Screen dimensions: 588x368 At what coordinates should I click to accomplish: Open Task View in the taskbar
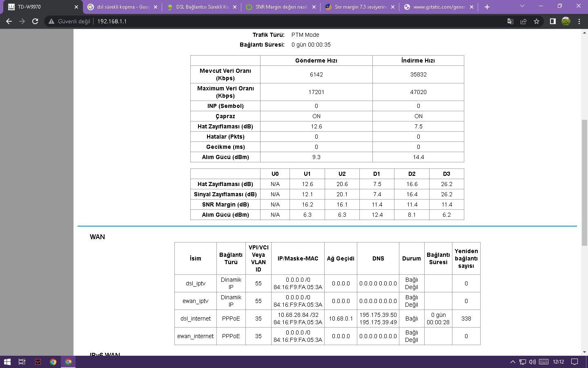pyautogui.click(x=22, y=362)
